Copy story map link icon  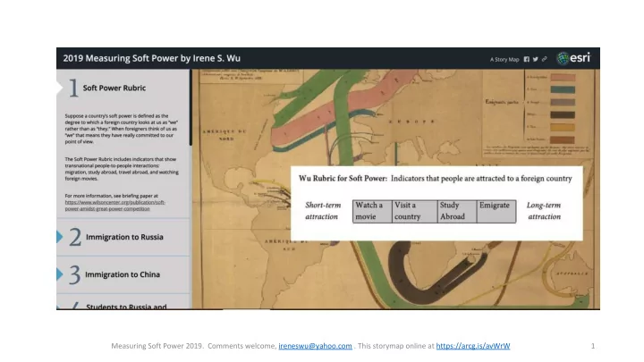(x=544, y=59)
